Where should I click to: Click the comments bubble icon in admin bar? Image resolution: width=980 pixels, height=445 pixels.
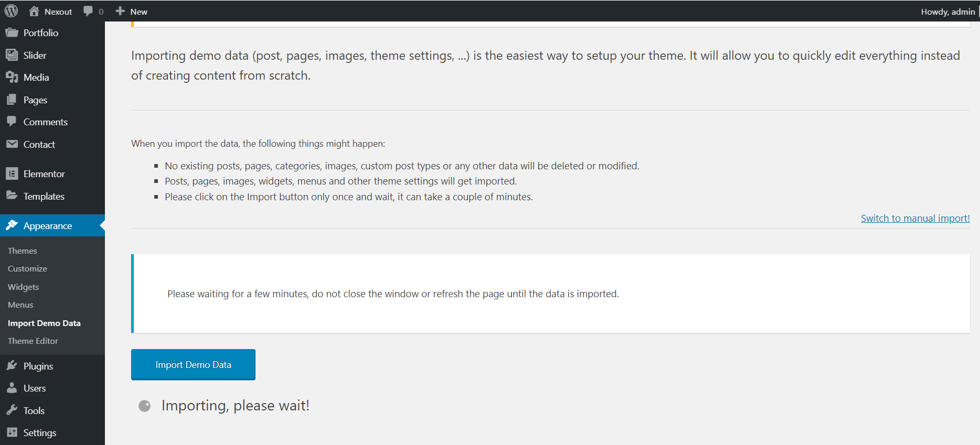(88, 11)
